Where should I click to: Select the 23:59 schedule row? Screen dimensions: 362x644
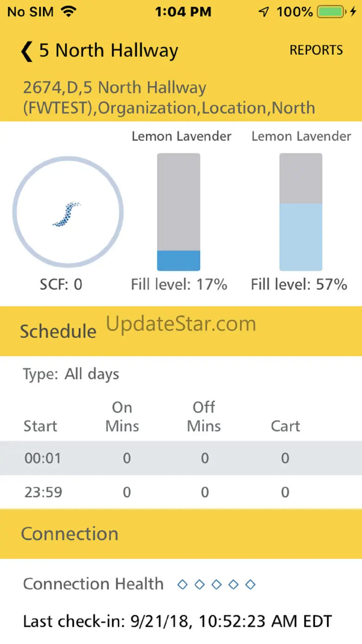[181, 492]
